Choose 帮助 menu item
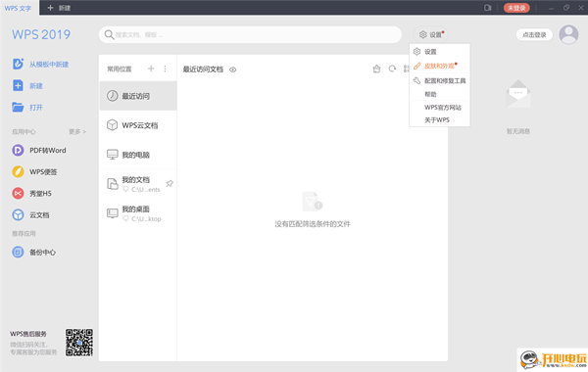Screen dimensions: 588x372 (439, 94)
